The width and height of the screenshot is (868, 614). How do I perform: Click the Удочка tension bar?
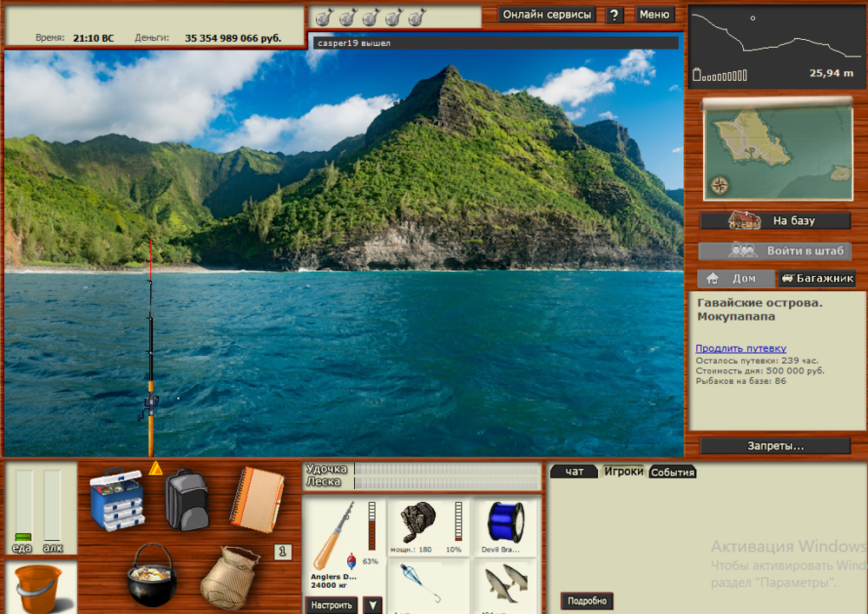coord(446,469)
